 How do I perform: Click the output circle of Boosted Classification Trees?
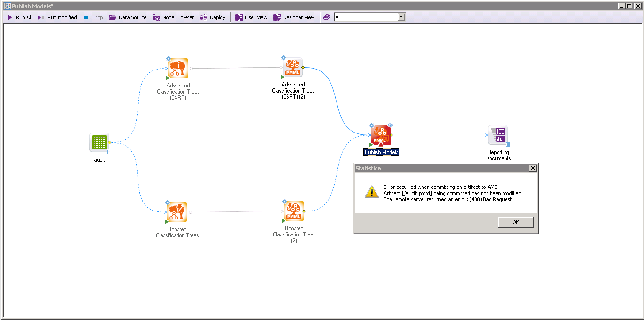click(x=191, y=212)
